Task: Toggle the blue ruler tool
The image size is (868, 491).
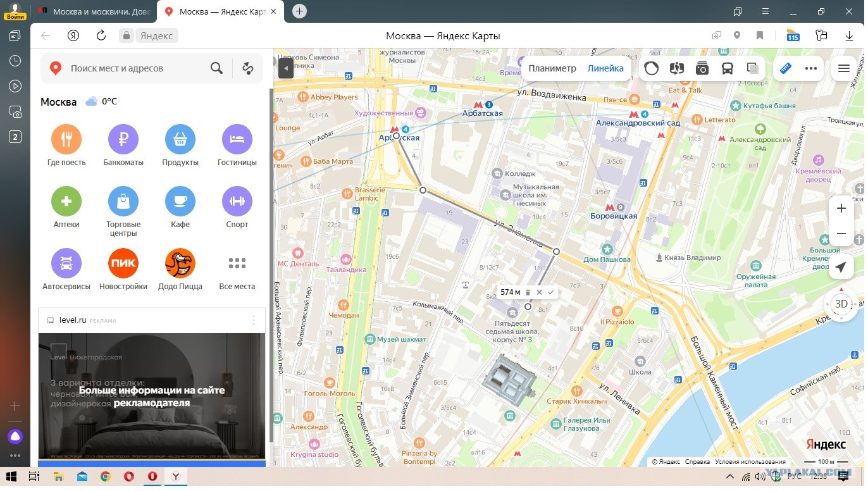Action: coord(786,68)
